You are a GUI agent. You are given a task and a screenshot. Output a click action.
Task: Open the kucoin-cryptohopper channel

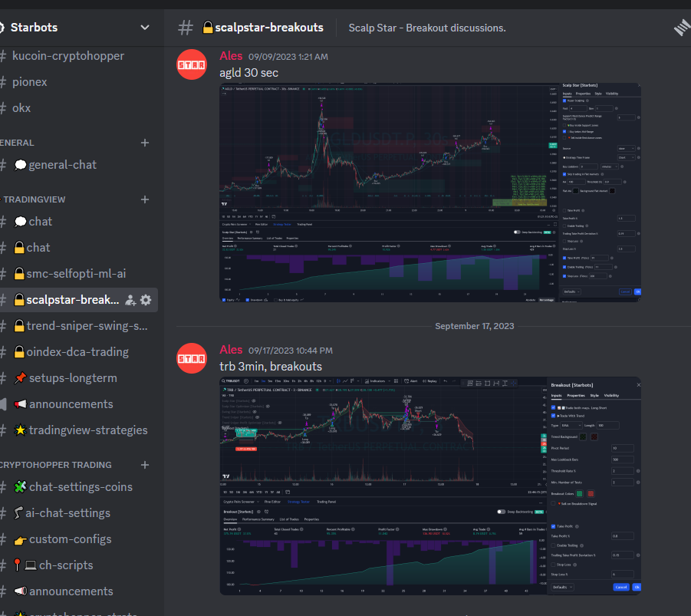[x=67, y=56]
